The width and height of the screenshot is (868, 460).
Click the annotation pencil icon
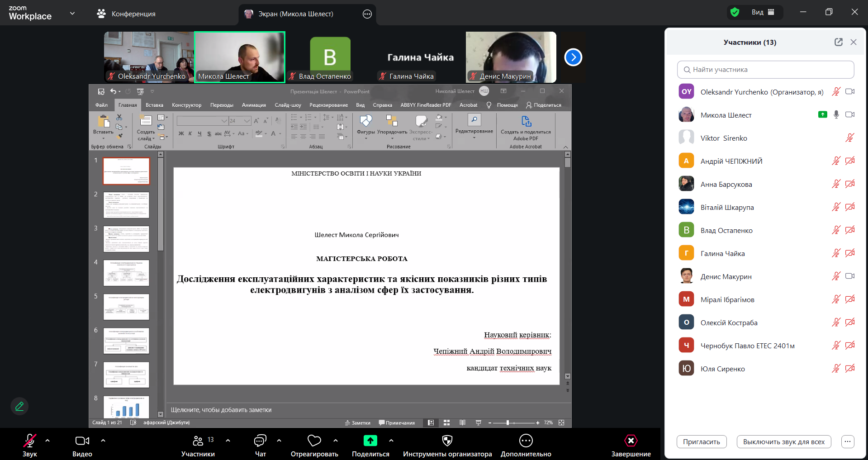(x=19, y=406)
